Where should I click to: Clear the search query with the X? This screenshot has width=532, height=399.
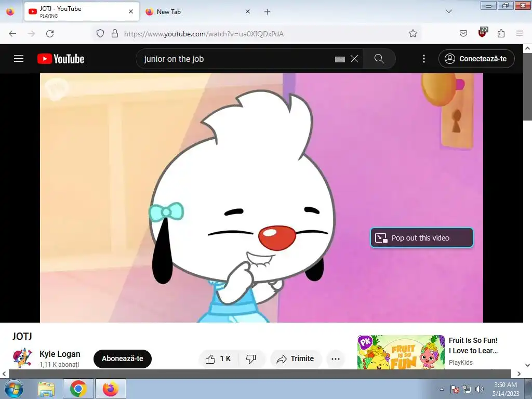[x=354, y=59]
